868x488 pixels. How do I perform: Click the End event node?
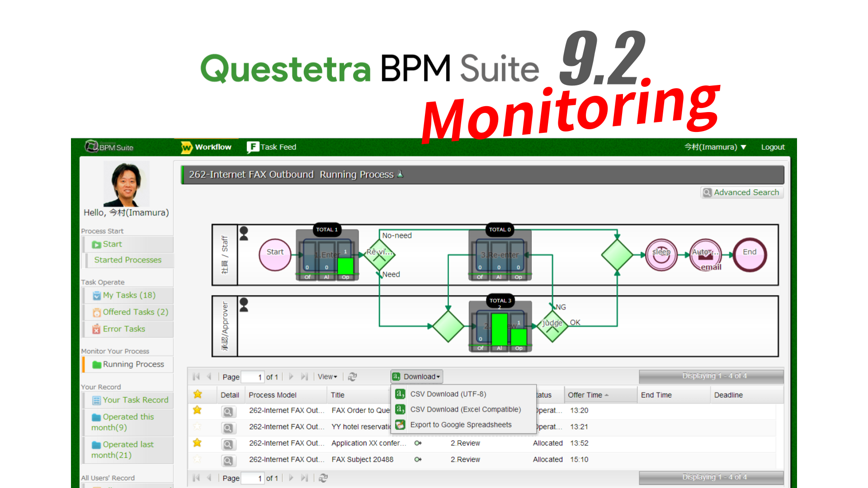pyautogui.click(x=750, y=254)
